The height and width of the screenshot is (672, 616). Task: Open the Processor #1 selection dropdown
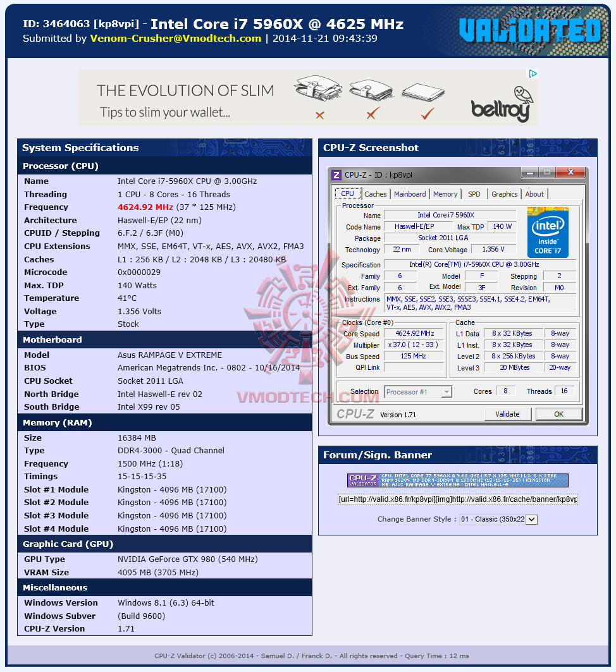(418, 392)
